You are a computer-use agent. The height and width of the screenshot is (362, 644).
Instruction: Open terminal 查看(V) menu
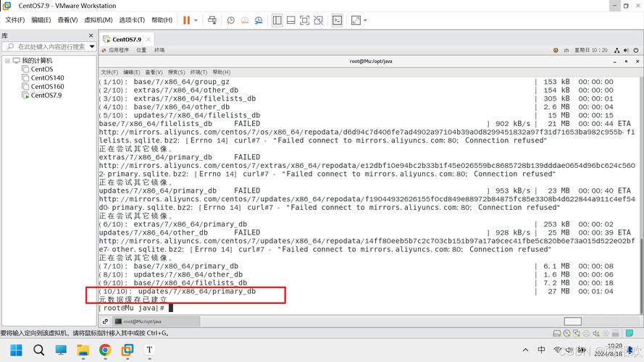[154, 72]
